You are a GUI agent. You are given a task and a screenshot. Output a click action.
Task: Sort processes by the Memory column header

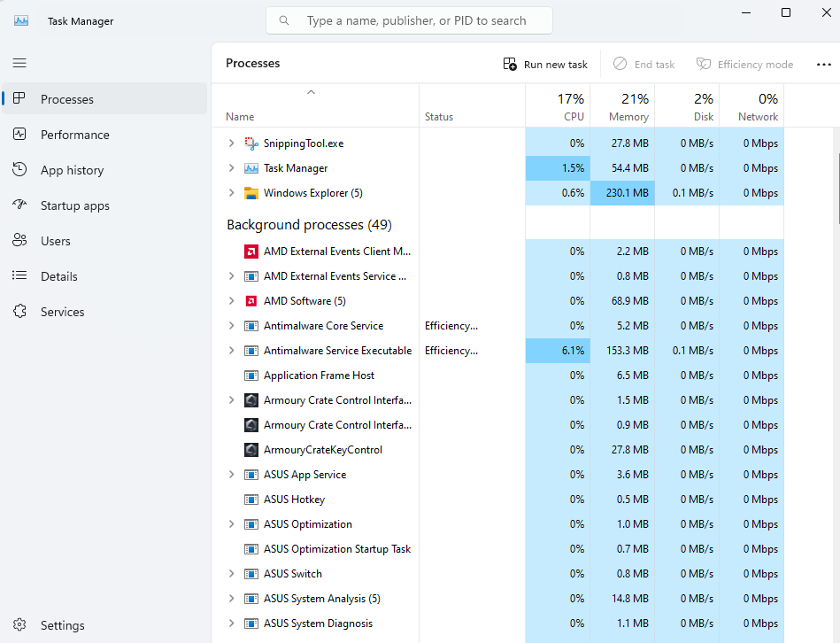tap(628, 106)
